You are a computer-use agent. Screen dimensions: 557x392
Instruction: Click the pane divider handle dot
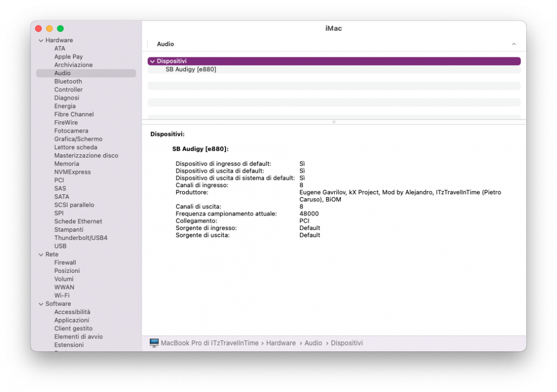[334, 122]
